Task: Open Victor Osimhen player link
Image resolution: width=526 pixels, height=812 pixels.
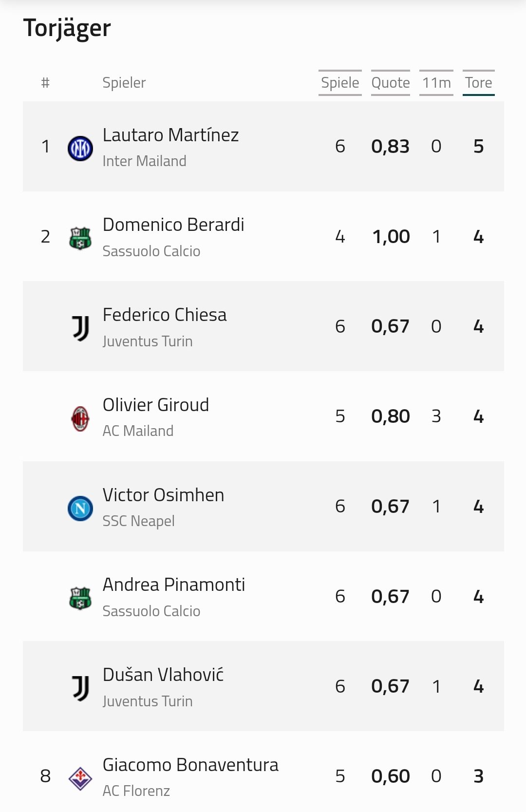Action: pos(163,495)
